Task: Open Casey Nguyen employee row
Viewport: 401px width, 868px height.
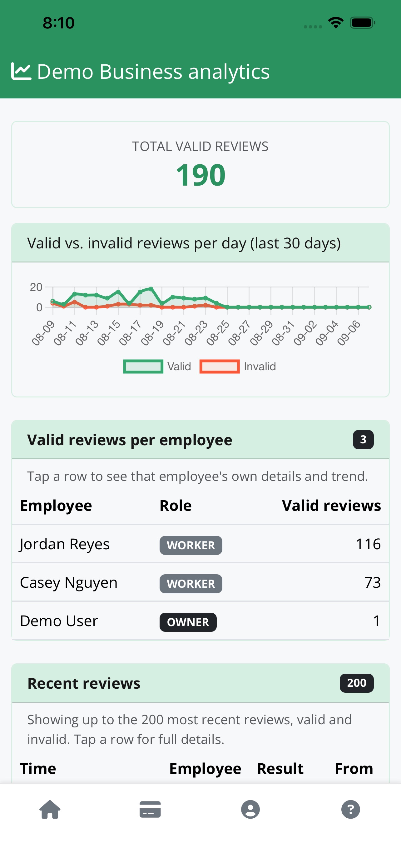Action: 200,582
